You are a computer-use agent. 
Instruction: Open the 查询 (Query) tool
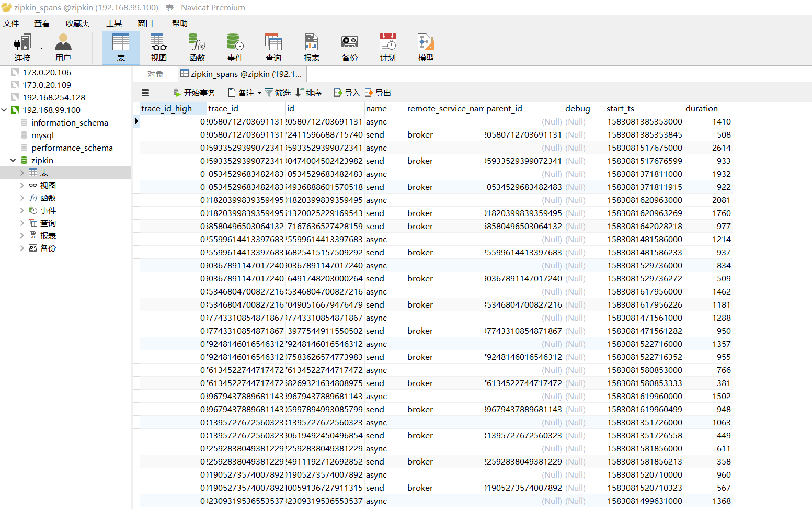(x=273, y=47)
